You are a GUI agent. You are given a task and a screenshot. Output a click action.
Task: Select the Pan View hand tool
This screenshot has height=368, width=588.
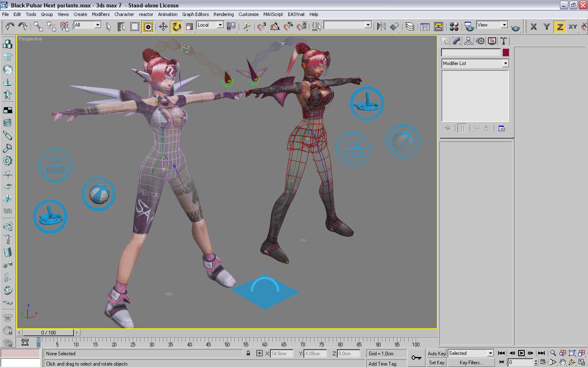563,362
